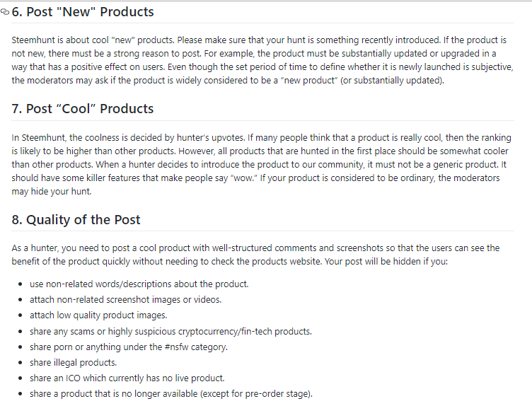Viewport: 532px width, 406px height.
Task: Click the 'attach low quality product images' bullet
Action: [x=98, y=315]
